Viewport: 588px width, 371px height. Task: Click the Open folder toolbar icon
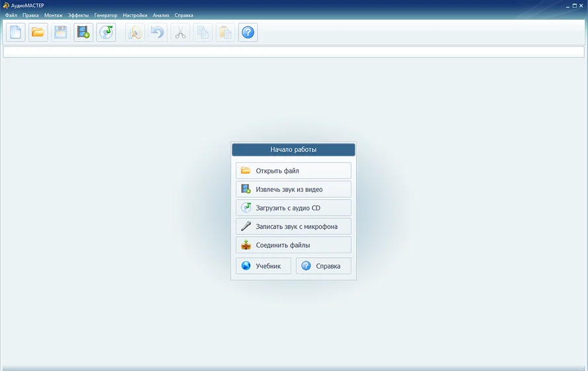click(38, 32)
